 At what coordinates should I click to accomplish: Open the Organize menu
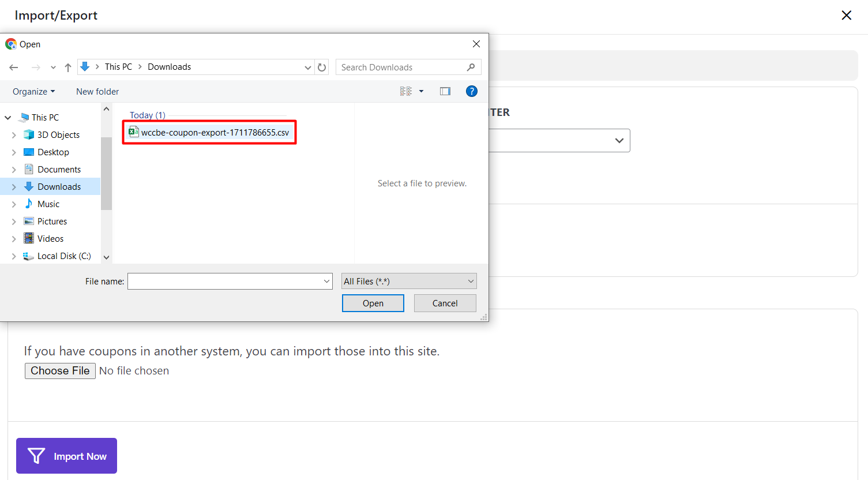pyautogui.click(x=33, y=92)
